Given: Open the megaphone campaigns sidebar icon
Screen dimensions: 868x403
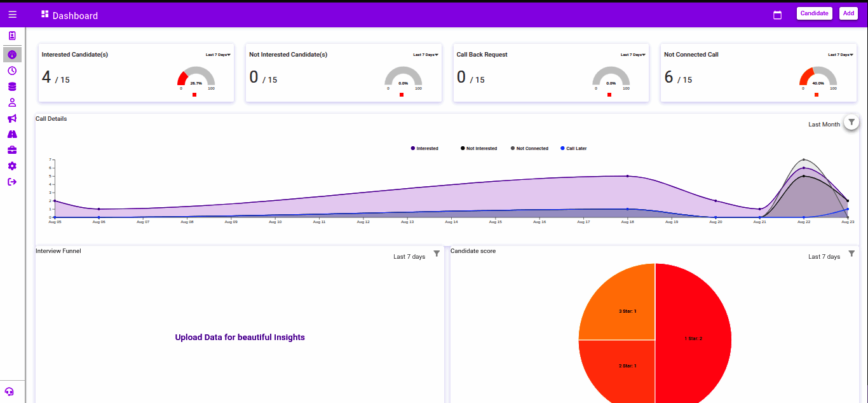Looking at the screenshot, I should click(x=12, y=118).
